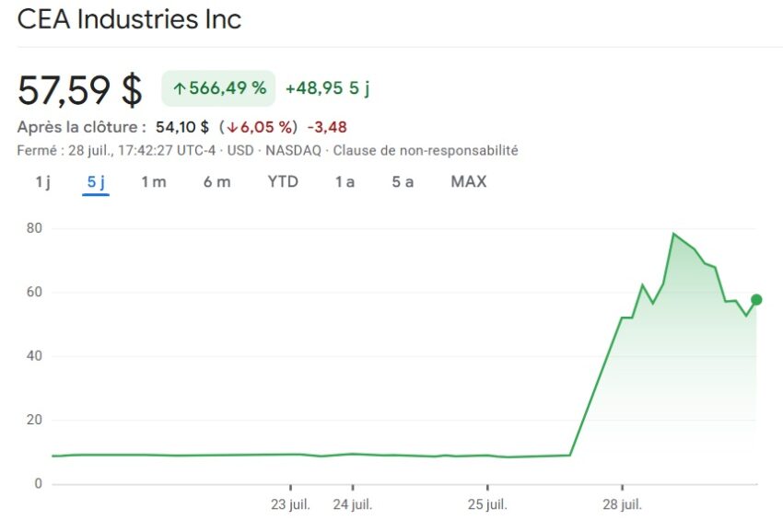Click the after-hours price 54,10 $

[182, 127]
